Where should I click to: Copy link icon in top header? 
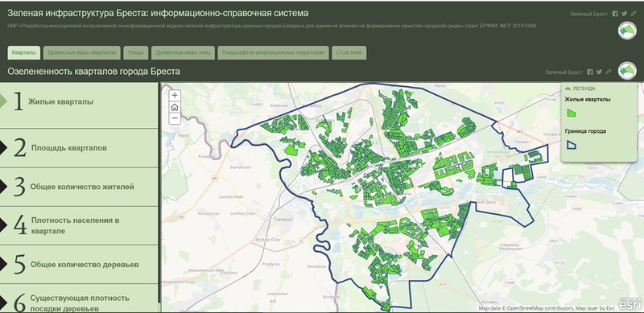coord(634,14)
